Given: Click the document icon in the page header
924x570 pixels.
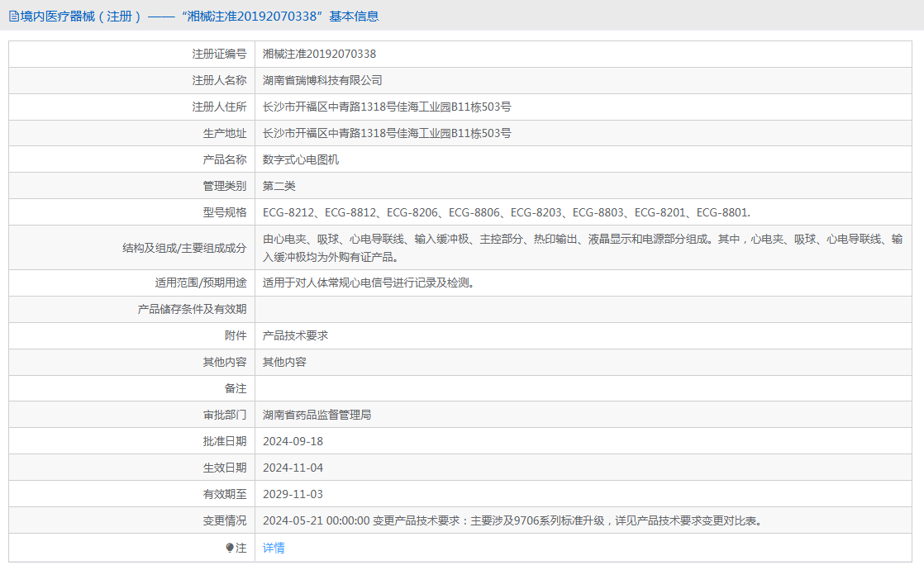Looking at the screenshot, I should tap(13, 17).
